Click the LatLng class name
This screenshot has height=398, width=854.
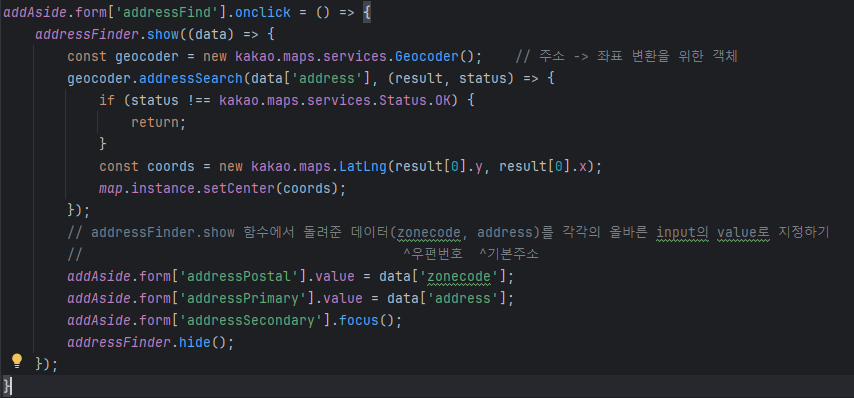pos(364,166)
